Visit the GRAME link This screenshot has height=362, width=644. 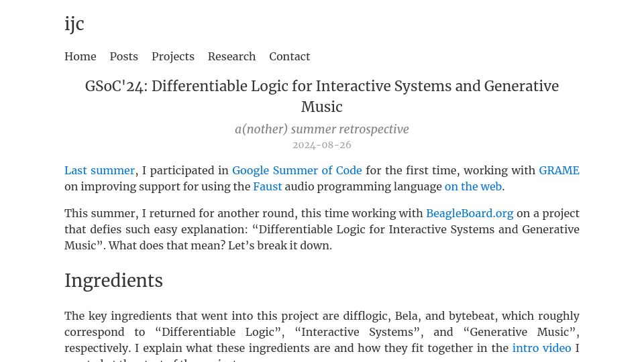pyautogui.click(x=559, y=170)
